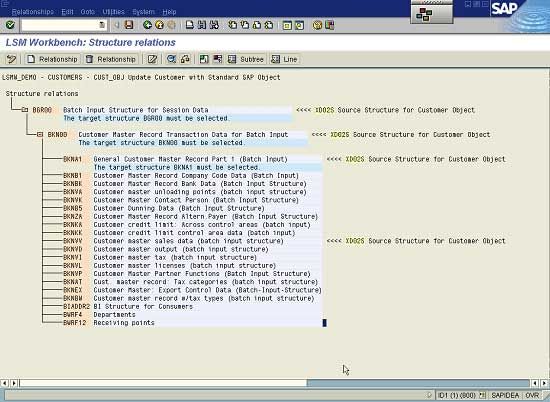Go to First Page icon
The image size is (550, 402).
coord(232,25)
